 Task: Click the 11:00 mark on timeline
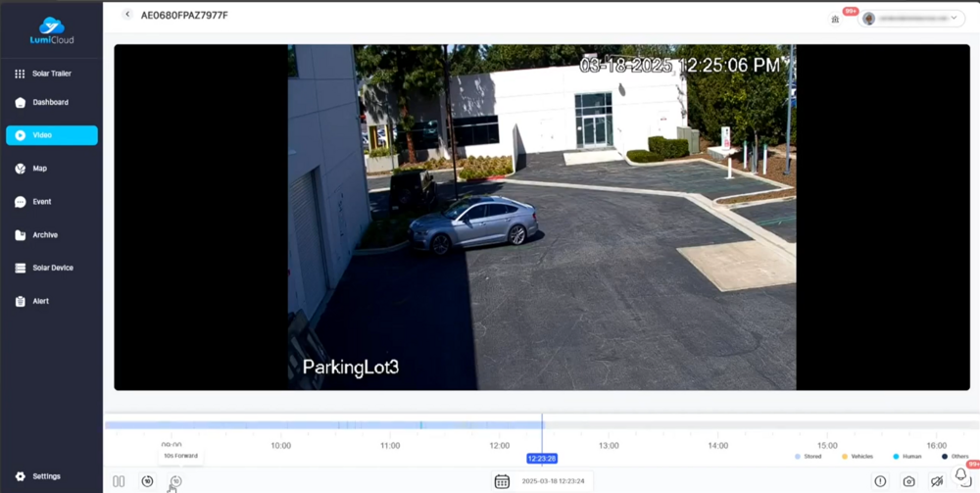click(390, 445)
